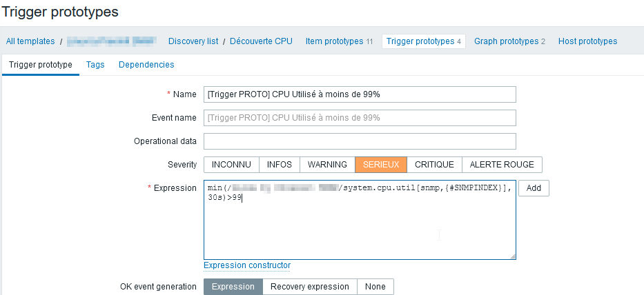Select ALERTE ROUGE severity

pos(502,165)
